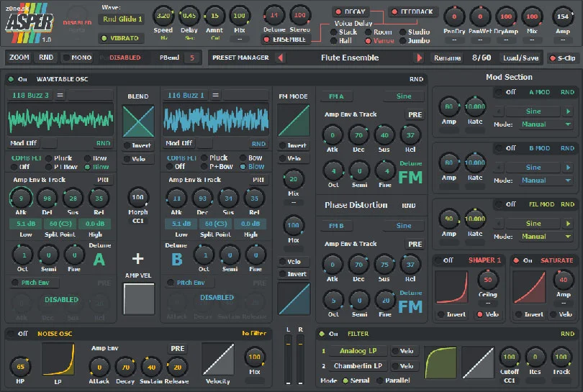Click the previous preset left arrow
Screen dimensions: 583x392
click(x=281, y=58)
